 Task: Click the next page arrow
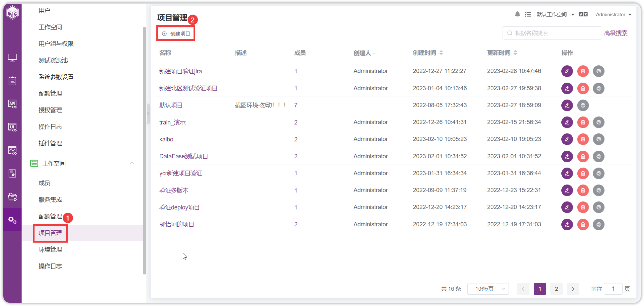573,289
